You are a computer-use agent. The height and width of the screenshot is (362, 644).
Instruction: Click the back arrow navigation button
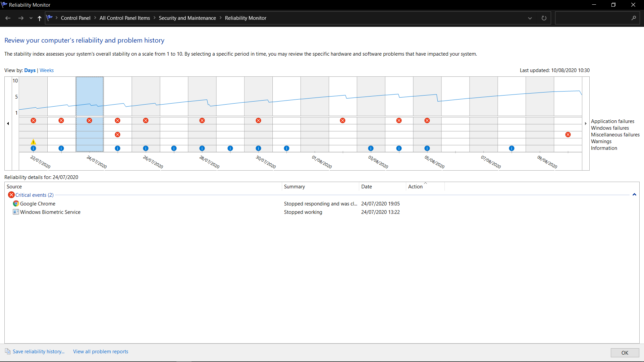8,18
